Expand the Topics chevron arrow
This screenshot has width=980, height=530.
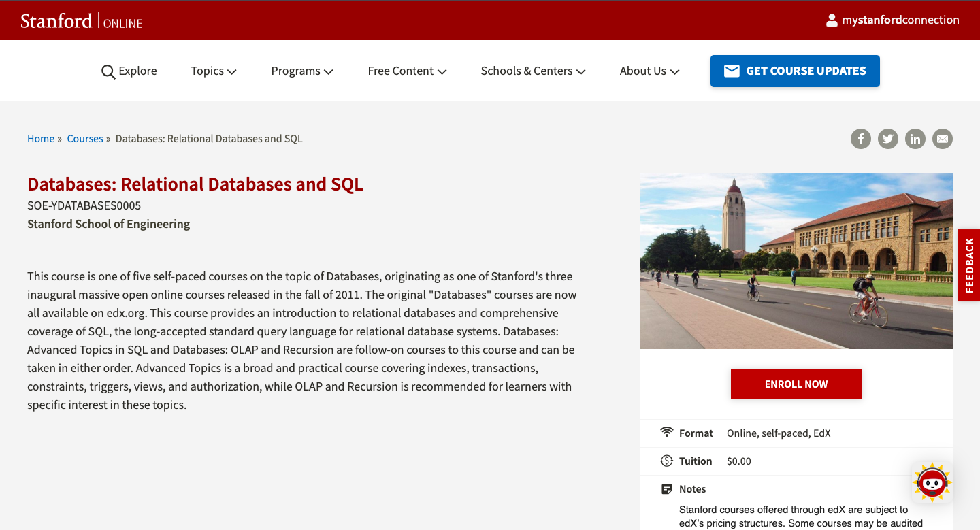(x=232, y=71)
